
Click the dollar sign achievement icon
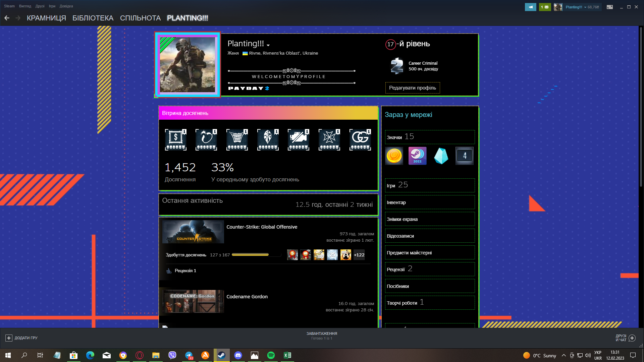click(x=175, y=140)
